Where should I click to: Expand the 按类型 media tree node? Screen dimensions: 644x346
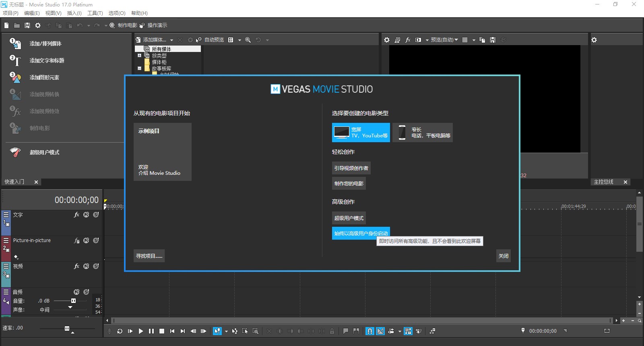(139, 56)
